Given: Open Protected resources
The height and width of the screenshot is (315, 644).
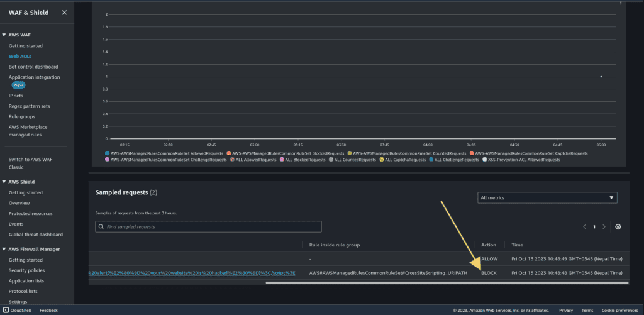Looking at the screenshot, I should point(30,214).
